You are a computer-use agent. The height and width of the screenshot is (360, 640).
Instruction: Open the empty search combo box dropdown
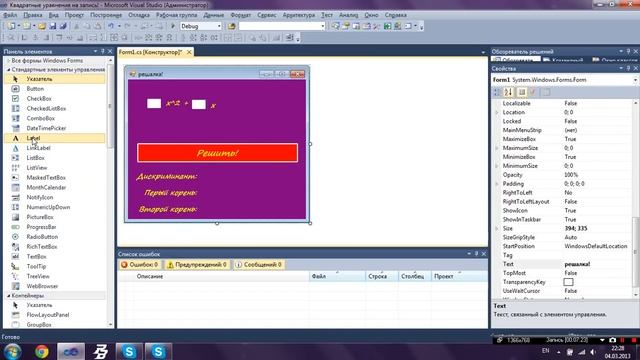click(322, 26)
